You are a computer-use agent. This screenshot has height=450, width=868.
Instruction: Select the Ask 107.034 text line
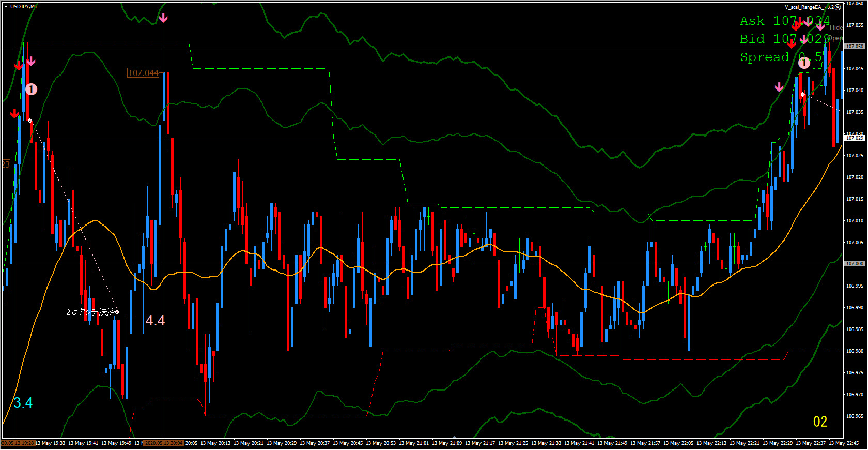pos(785,21)
